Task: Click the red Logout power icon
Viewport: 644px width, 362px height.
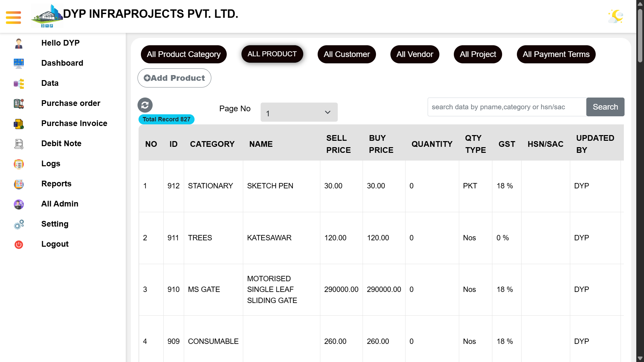Action: pos(19,244)
